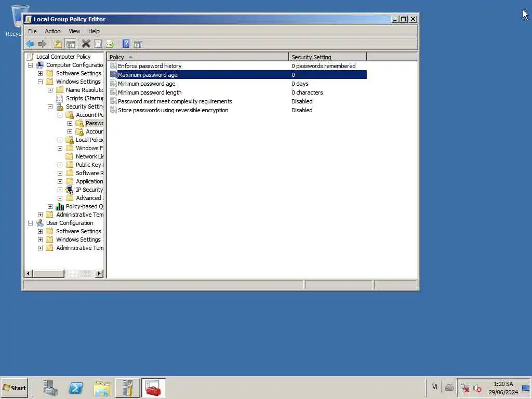The width and height of the screenshot is (532, 399).
Task: Click the Back arrow toolbar icon
Action: click(x=30, y=44)
